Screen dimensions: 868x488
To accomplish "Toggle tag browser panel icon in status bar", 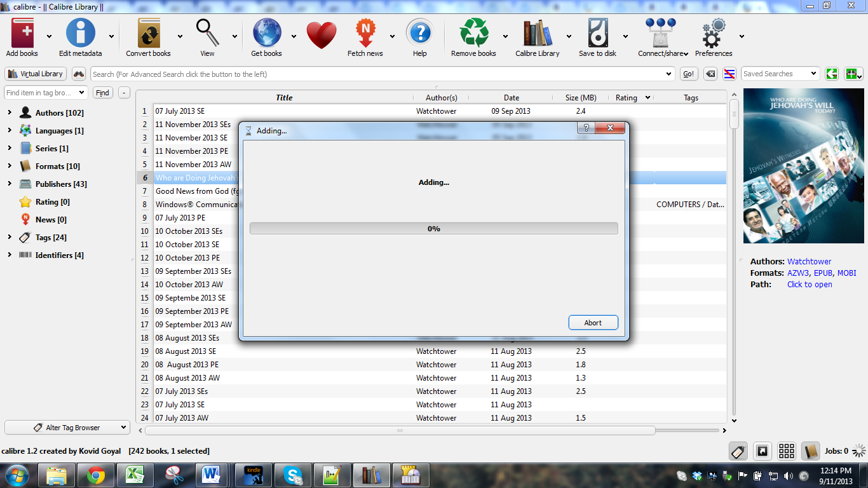I will coord(738,451).
